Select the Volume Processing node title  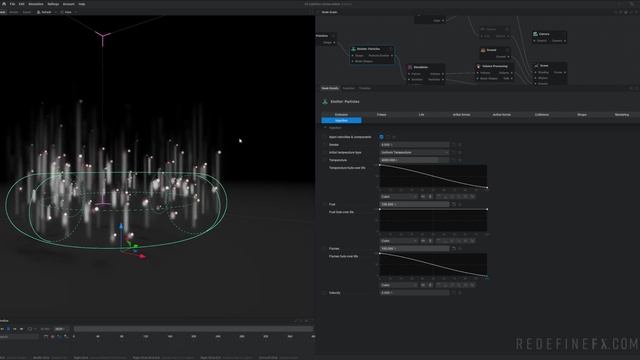click(495, 66)
